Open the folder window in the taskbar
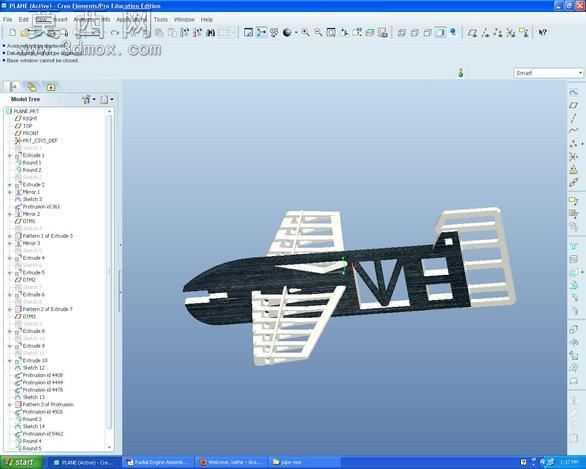This screenshot has height=469, width=586. [305, 463]
